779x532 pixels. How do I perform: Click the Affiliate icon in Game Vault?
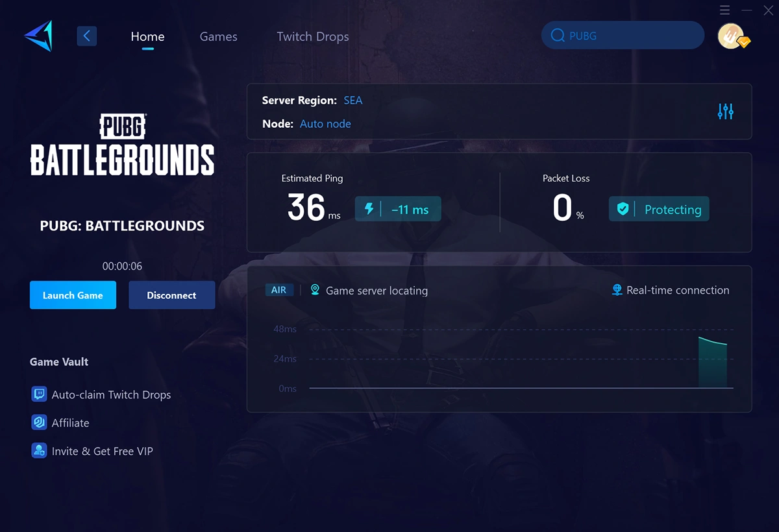pos(39,422)
